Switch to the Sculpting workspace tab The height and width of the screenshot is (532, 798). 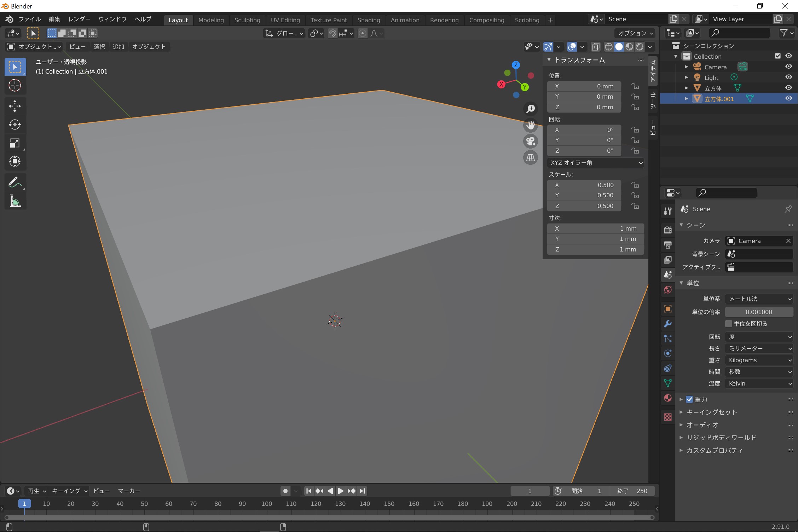tap(247, 20)
